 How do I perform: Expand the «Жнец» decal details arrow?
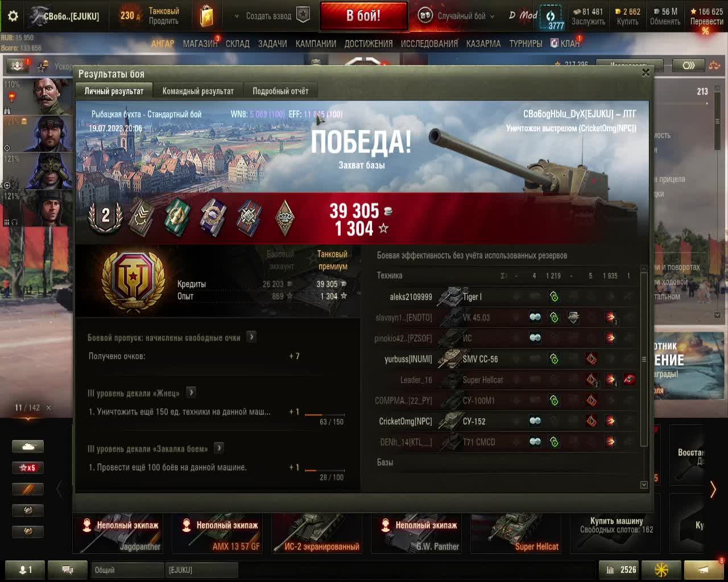click(x=191, y=392)
